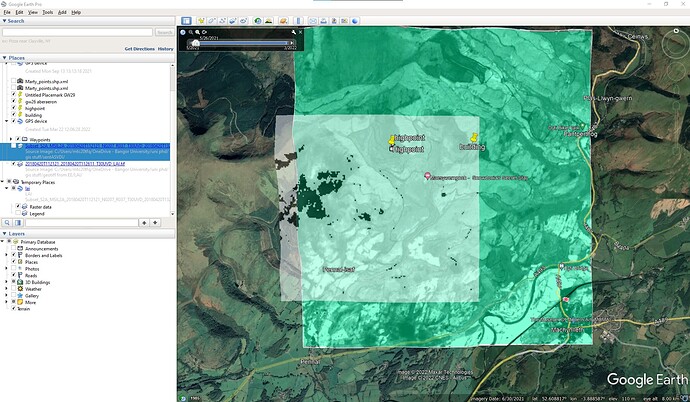Collapse the Layers panel header triangle
Viewport: 690px width, 402px height.
(4, 234)
